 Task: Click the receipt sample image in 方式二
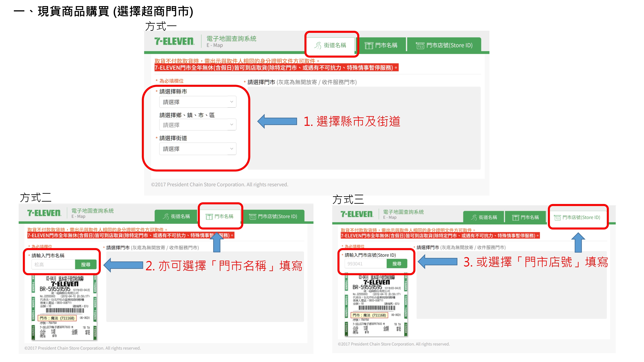64,308
